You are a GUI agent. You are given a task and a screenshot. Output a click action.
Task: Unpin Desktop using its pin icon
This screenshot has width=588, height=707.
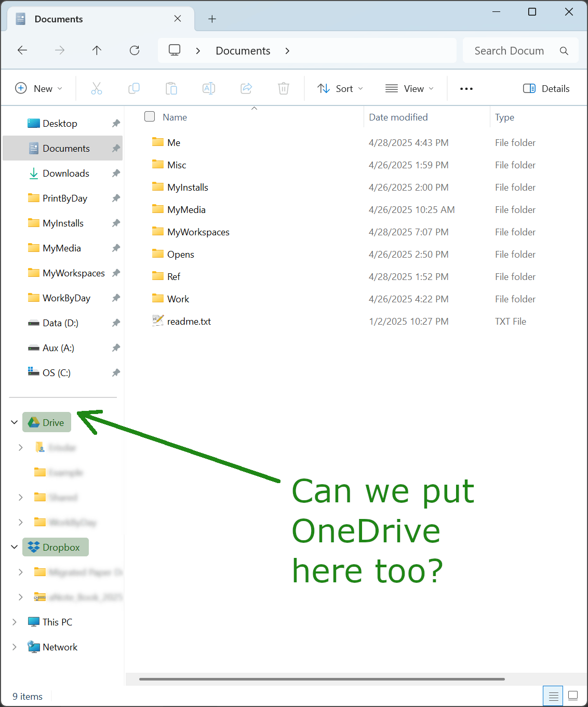tap(116, 124)
